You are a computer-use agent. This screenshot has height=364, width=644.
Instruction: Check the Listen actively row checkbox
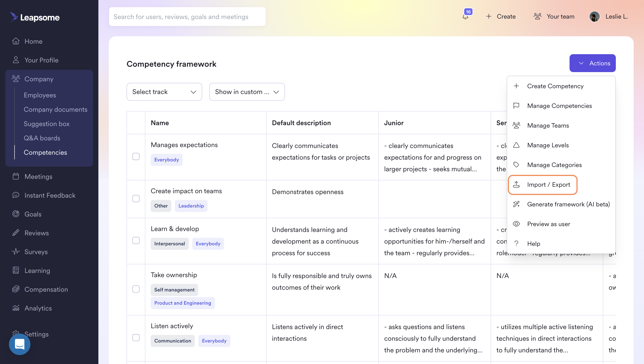(x=136, y=337)
